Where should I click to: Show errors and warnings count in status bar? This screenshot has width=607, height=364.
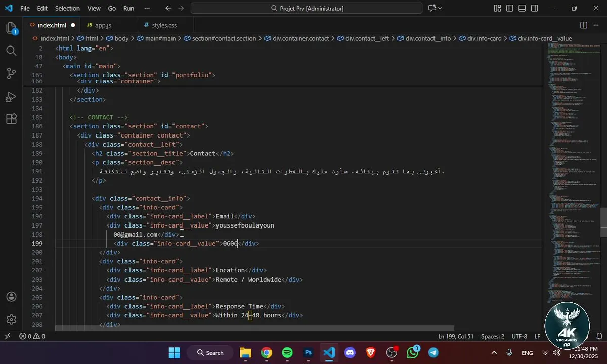(32, 336)
